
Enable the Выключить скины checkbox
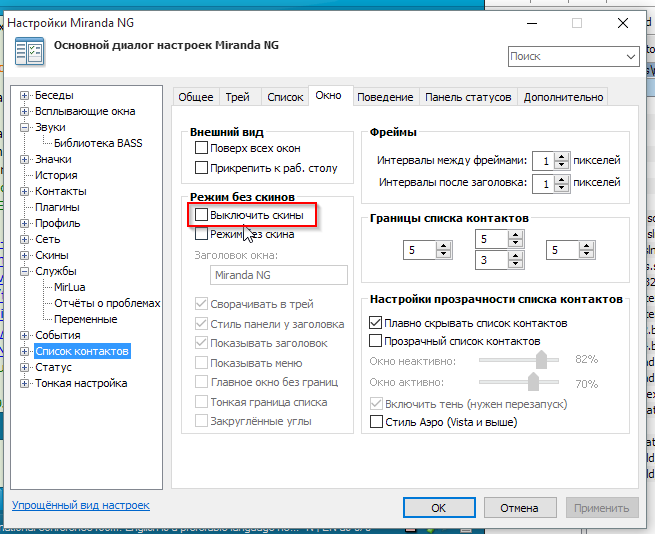click(x=202, y=215)
